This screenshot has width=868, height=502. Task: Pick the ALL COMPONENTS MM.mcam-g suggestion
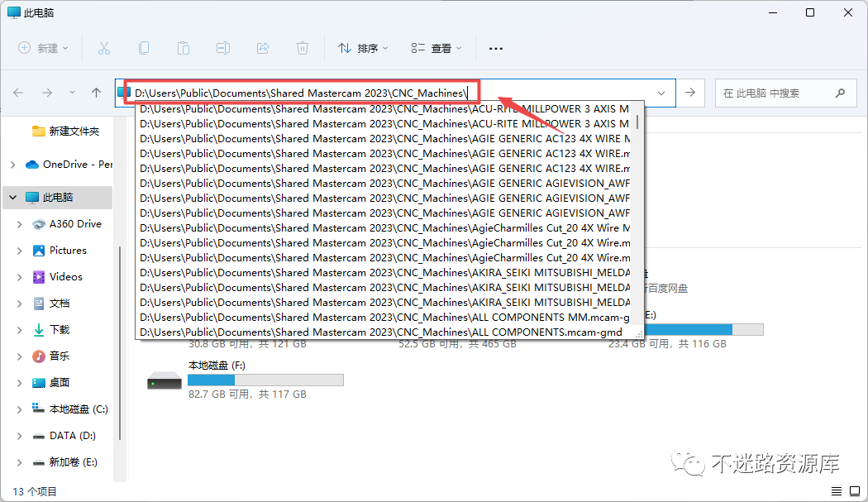384,318
